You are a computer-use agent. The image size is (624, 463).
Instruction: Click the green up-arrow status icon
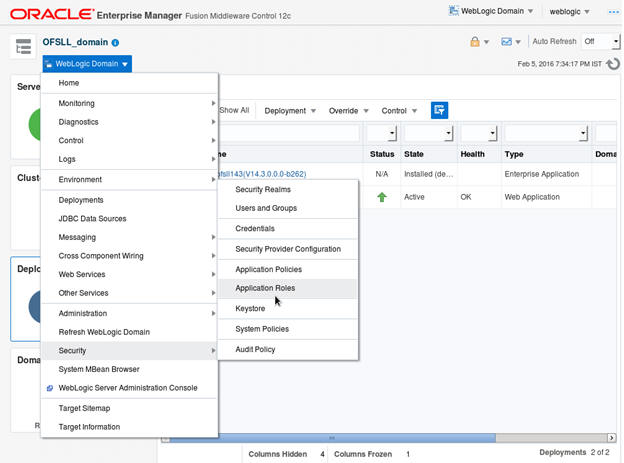click(382, 197)
